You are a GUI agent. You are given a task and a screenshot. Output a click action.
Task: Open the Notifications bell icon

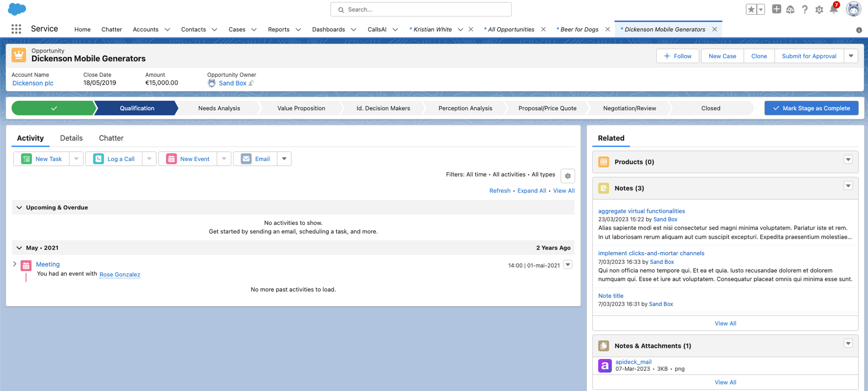834,9
